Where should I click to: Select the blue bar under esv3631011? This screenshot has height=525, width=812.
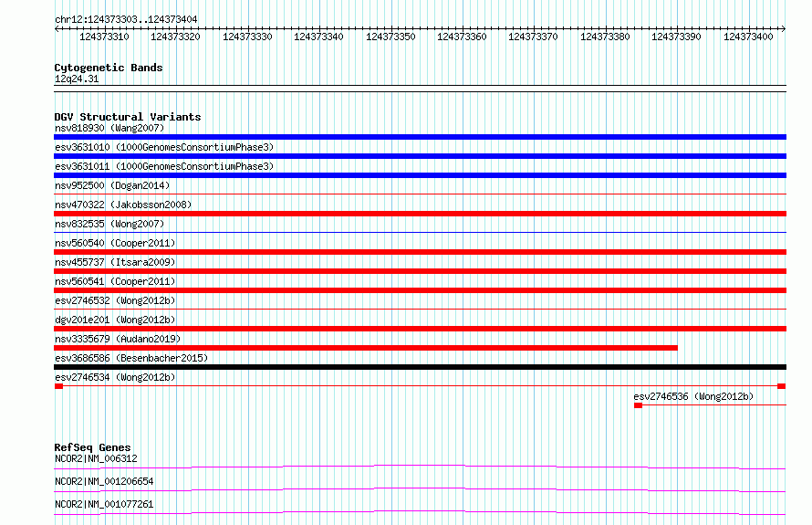[420, 175]
